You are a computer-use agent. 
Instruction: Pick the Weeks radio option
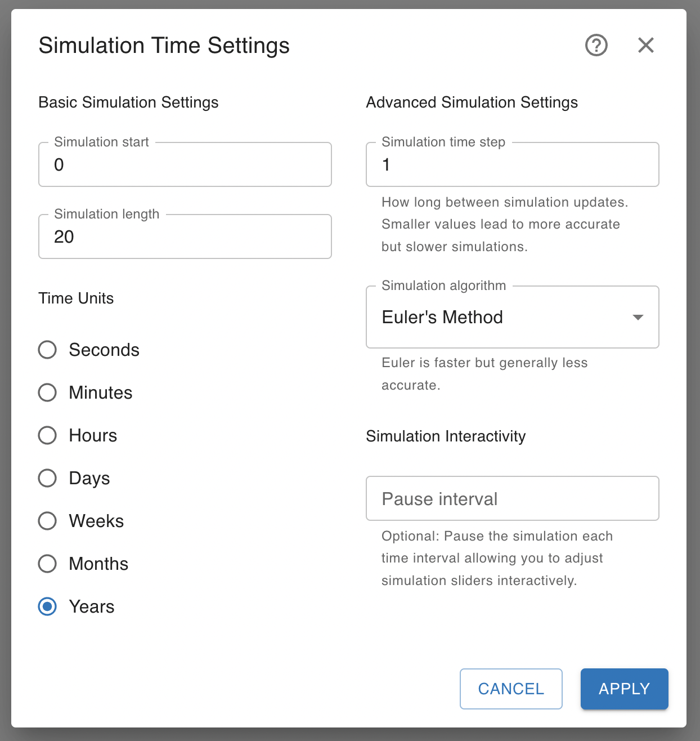[47, 521]
